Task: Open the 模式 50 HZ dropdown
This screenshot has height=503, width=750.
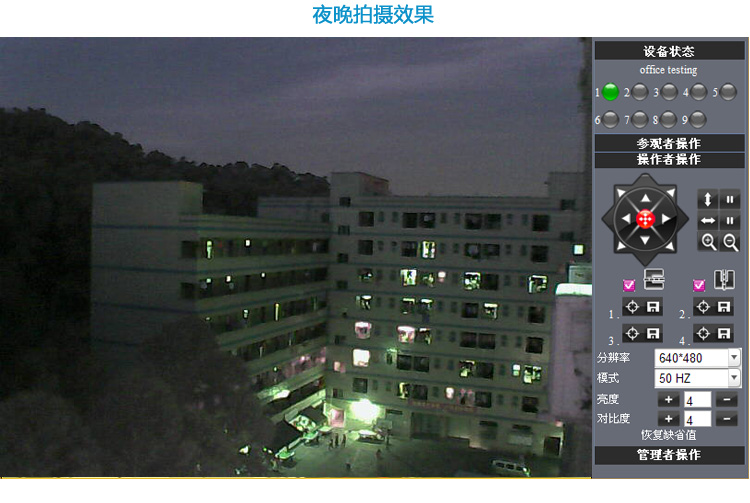Action: [x=697, y=378]
